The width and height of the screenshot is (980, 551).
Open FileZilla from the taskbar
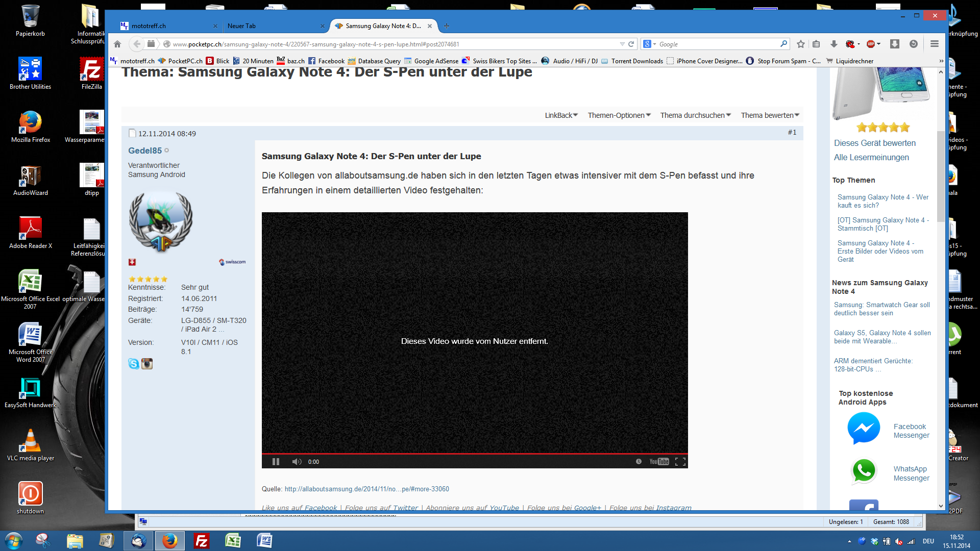coord(202,541)
